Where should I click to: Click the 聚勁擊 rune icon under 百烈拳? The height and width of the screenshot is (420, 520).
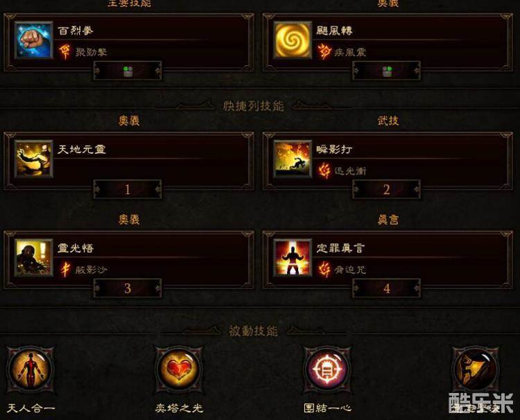pyautogui.click(x=65, y=52)
